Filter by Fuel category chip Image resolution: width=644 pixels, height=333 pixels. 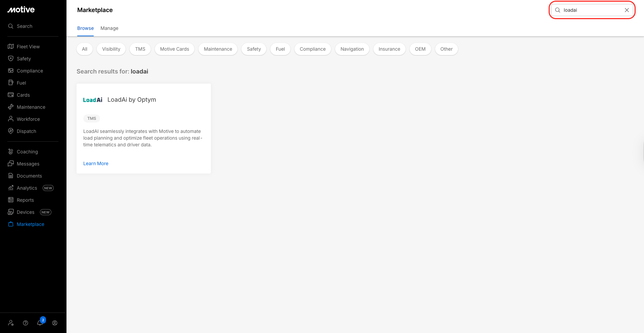[280, 49]
